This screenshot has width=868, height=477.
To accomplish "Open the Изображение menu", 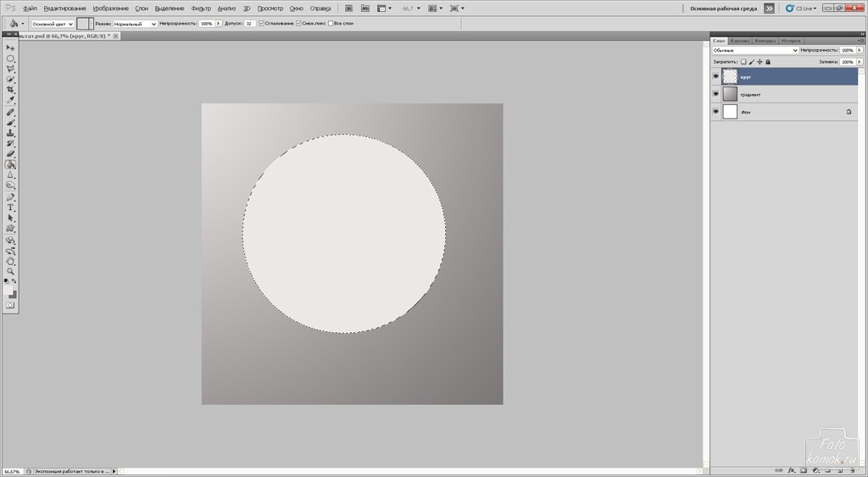I will pyautogui.click(x=111, y=8).
